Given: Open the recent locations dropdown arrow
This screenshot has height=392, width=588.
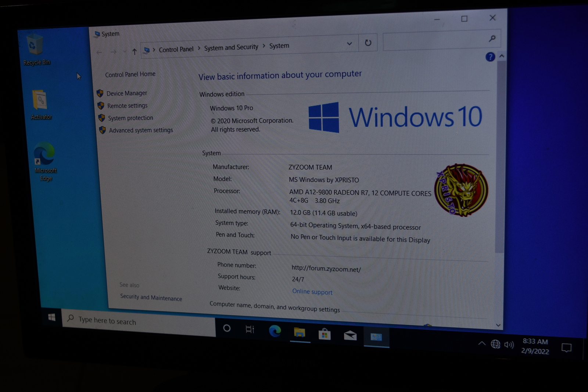Looking at the screenshot, I should [x=125, y=52].
